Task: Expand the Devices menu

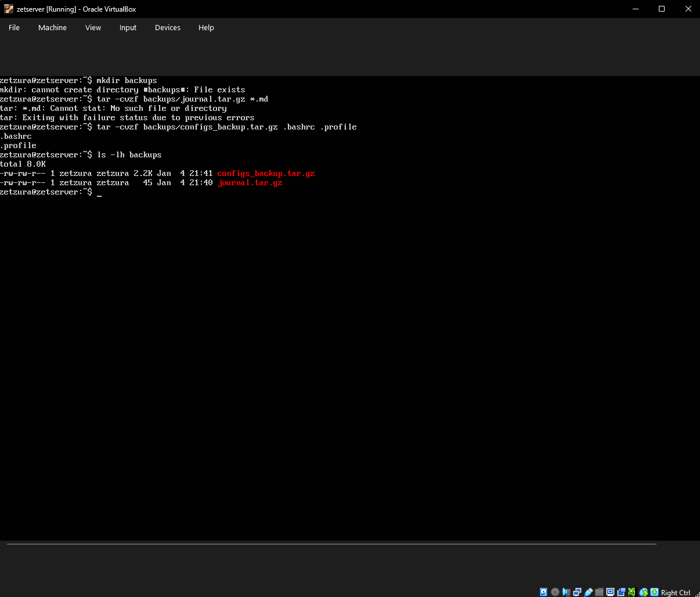Action: pyautogui.click(x=167, y=27)
